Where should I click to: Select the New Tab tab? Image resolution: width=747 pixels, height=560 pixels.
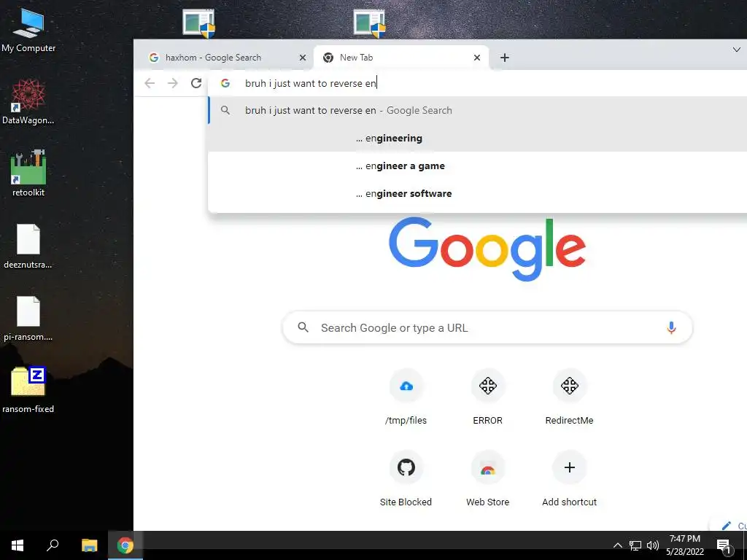click(x=401, y=58)
